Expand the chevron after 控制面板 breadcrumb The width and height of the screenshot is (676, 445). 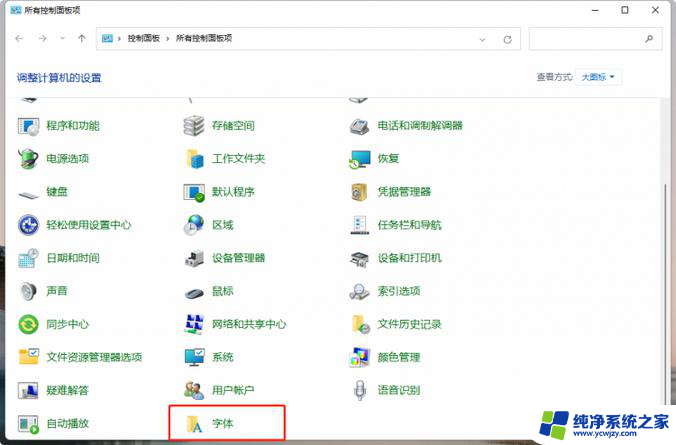tap(168, 38)
